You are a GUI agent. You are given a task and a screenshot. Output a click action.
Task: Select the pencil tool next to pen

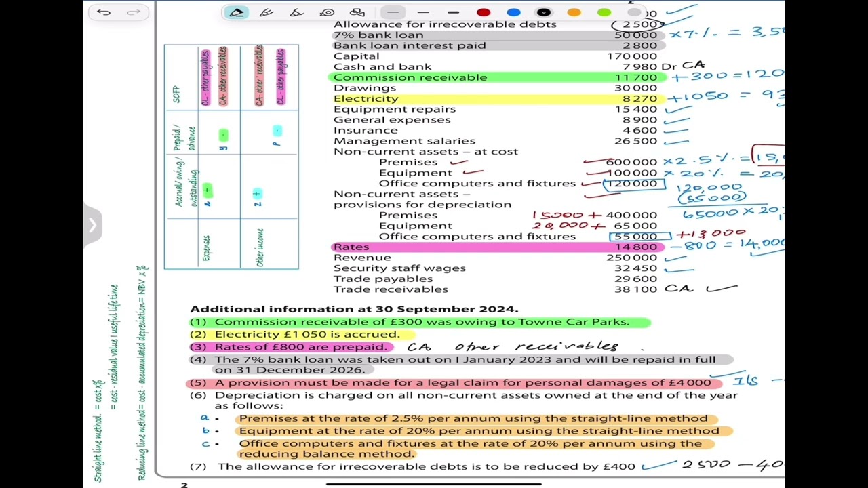[267, 12]
